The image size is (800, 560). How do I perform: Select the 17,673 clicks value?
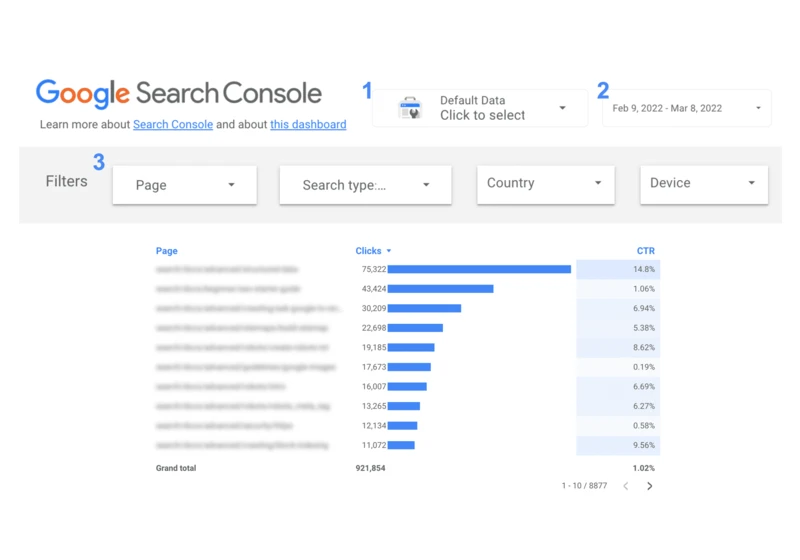tap(374, 367)
